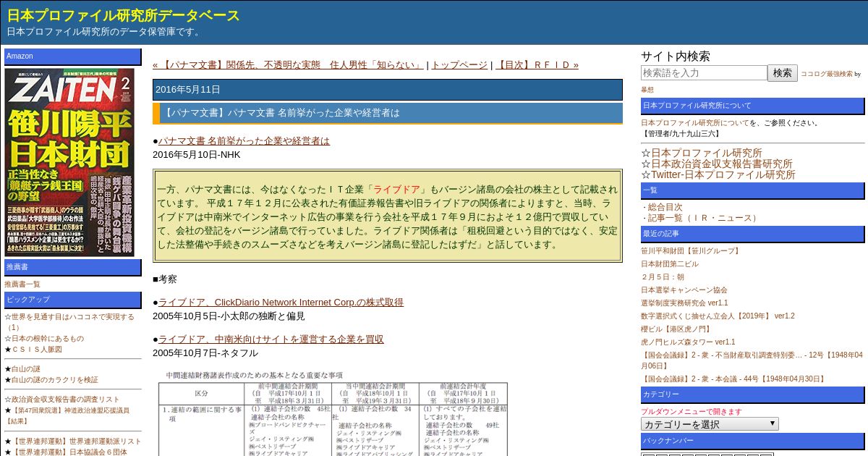Click the financial statement table image
Screen dimensions: 868x456
[x=333, y=413]
